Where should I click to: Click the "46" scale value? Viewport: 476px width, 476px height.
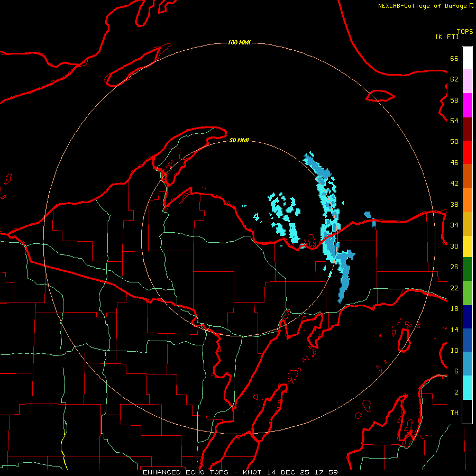click(x=454, y=163)
